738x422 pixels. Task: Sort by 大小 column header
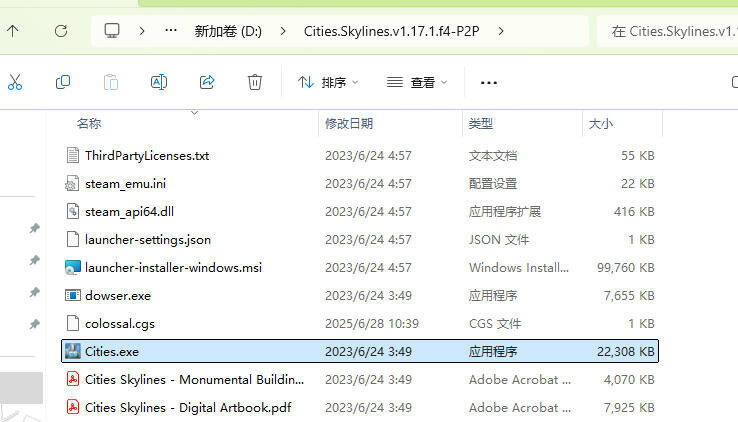(601, 124)
